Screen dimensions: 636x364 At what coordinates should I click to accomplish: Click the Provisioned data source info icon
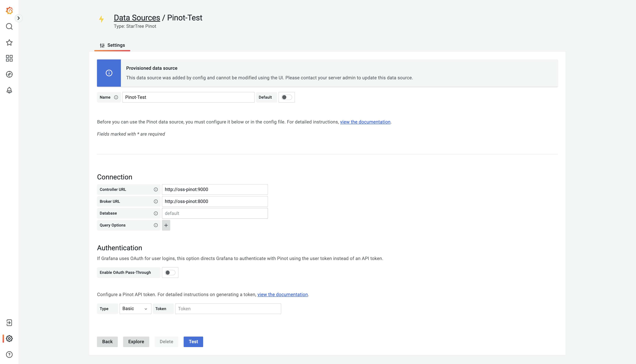(109, 73)
